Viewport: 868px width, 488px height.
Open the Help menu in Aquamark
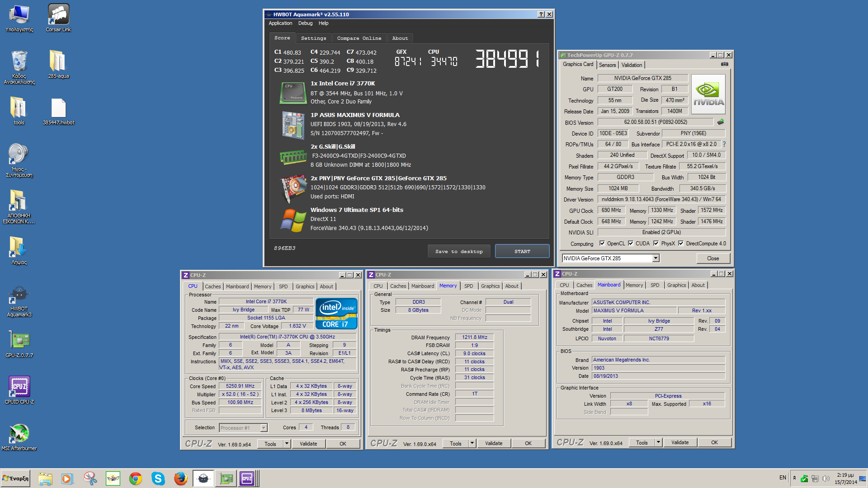(323, 23)
